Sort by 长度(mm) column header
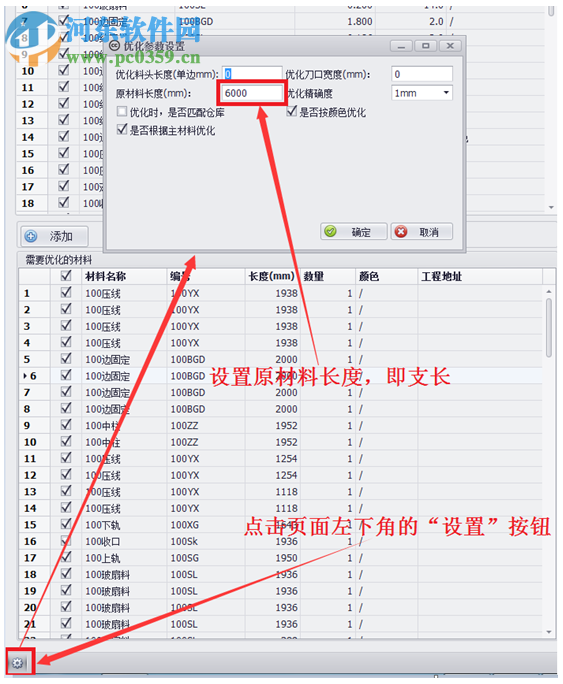This screenshot has height=684, width=563. [x=272, y=276]
